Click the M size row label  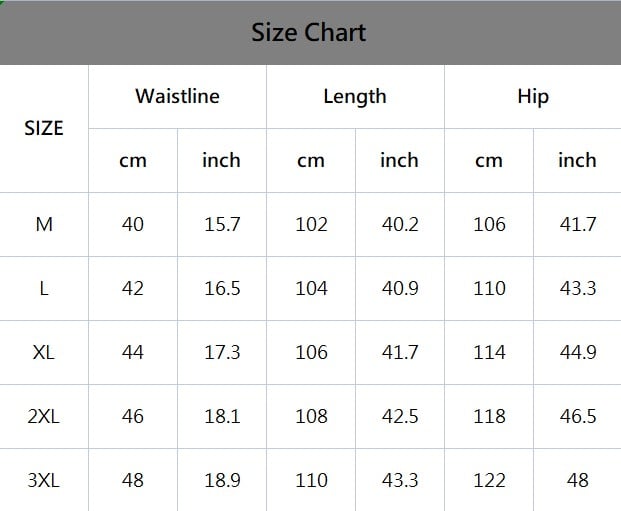44,224
